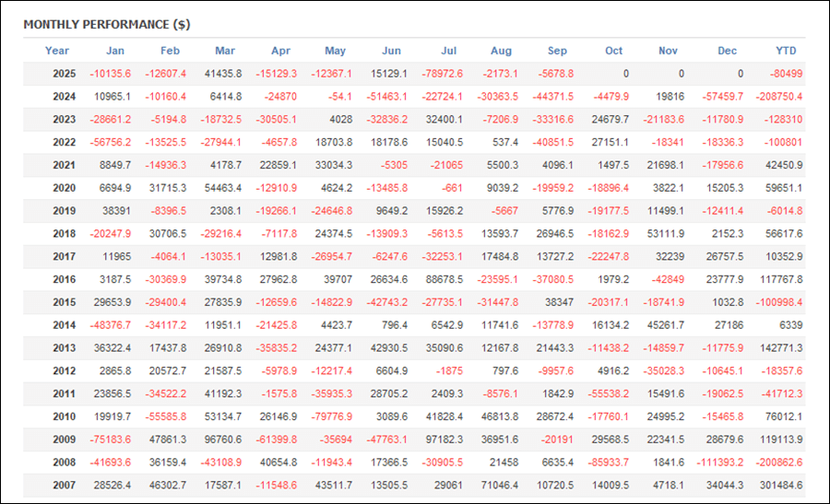The image size is (830, 504).
Task: Click the YTD column header
Action: tap(786, 51)
